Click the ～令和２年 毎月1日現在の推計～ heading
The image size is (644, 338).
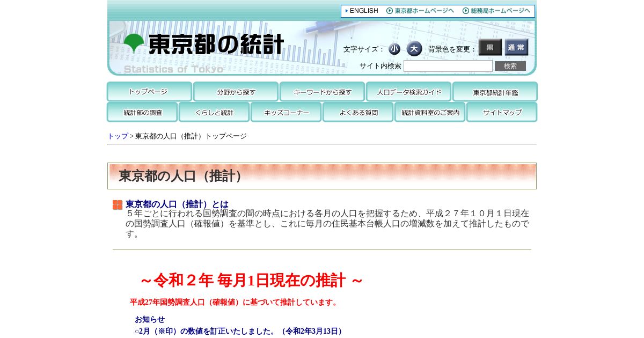pyautogui.click(x=252, y=280)
